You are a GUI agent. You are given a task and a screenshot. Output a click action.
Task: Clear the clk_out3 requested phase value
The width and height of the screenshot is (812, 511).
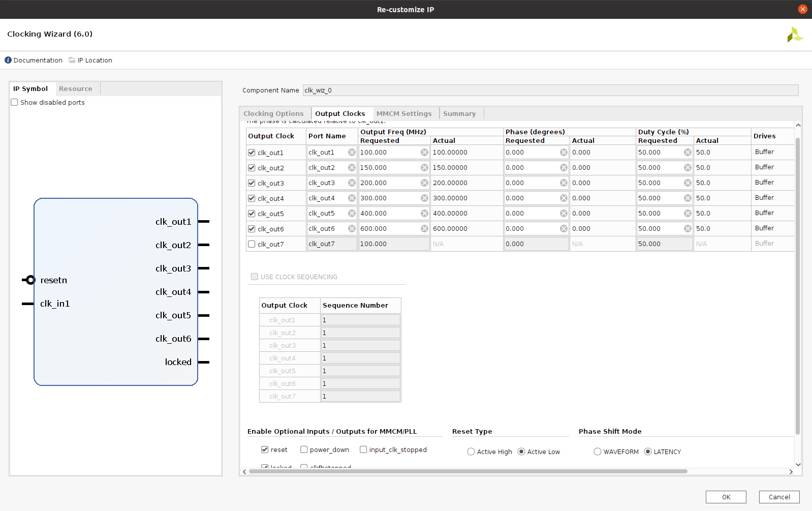pos(564,183)
